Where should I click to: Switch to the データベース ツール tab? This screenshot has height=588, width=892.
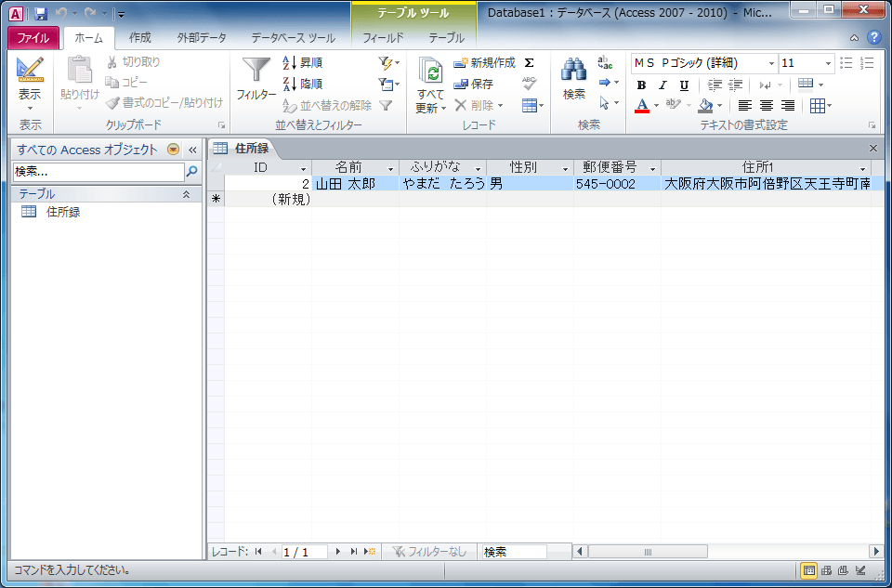[294, 38]
